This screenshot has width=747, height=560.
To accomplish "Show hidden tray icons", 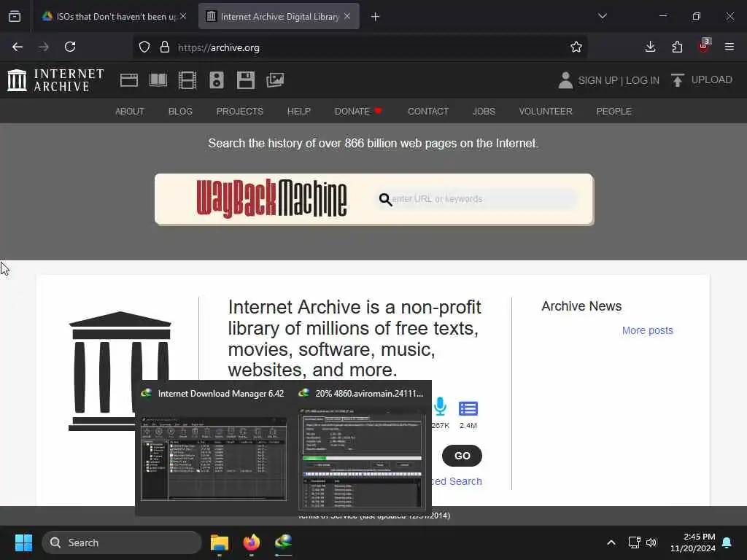I will (x=611, y=542).
